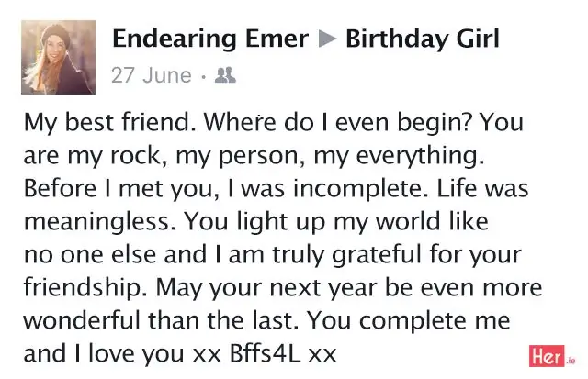Click the friends audience icon

(225, 75)
